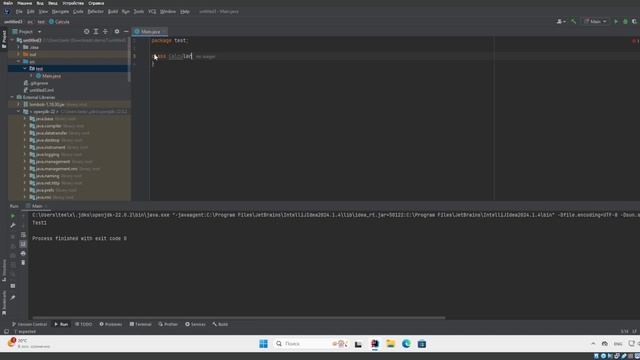This screenshot has height=360, width=640.
Task: Select Main.java in project tree
Action: point(51,76)
